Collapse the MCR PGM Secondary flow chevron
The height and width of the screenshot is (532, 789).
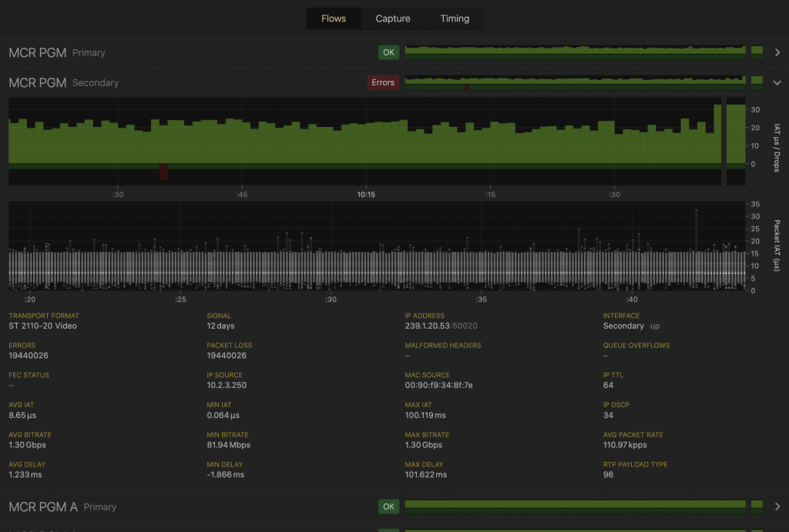coord(777,83)
